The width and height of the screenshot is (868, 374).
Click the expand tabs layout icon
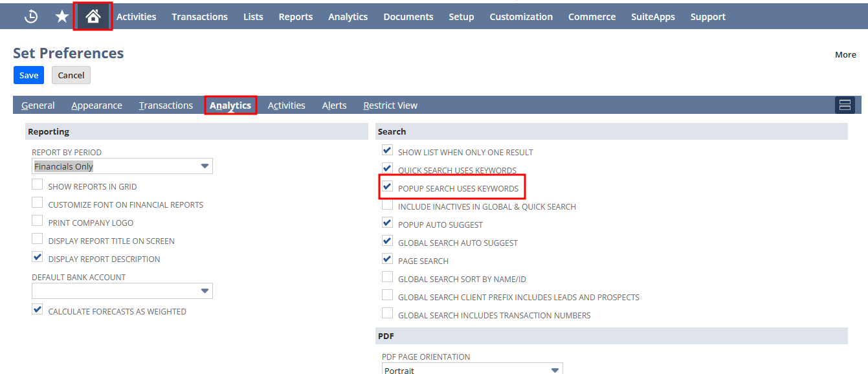click(844, 105)
